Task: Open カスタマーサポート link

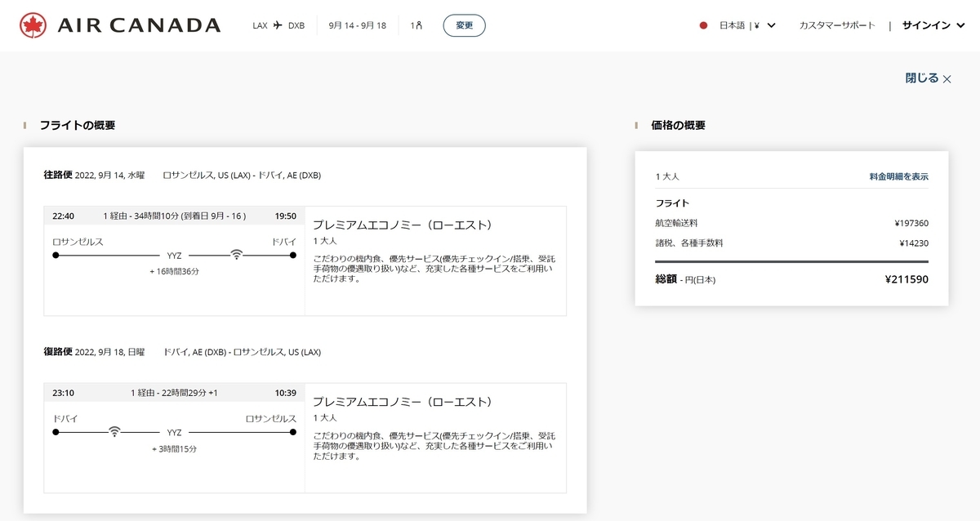Action: tap(837, 25)
